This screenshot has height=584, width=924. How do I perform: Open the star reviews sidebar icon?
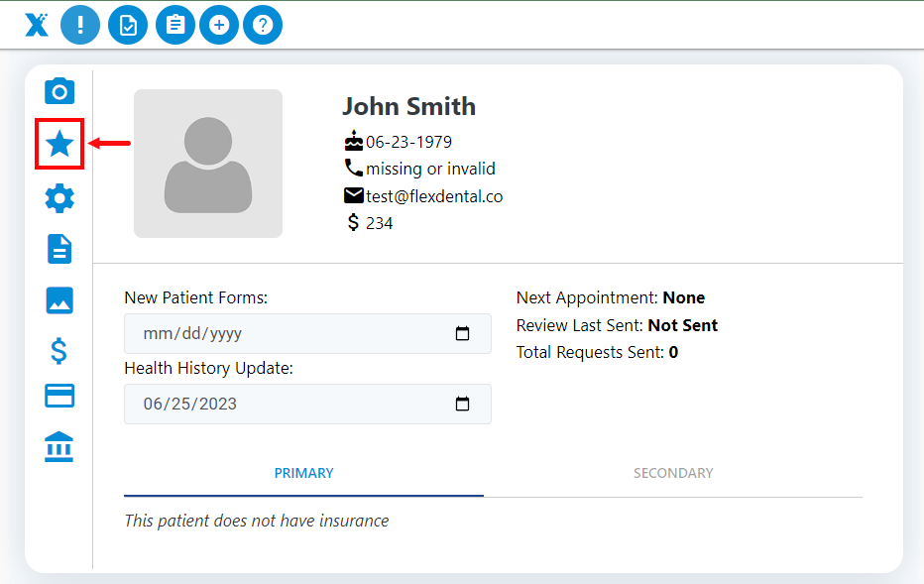(59, 144)
